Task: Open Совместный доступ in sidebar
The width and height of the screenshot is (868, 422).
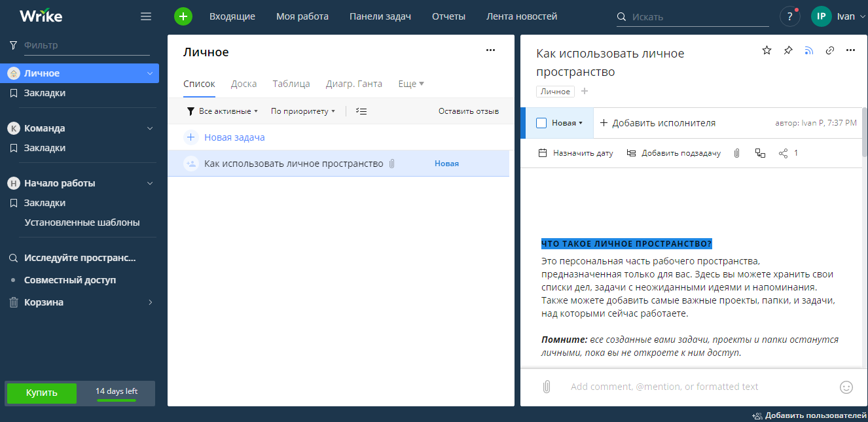Action: [x=70, y=280]
